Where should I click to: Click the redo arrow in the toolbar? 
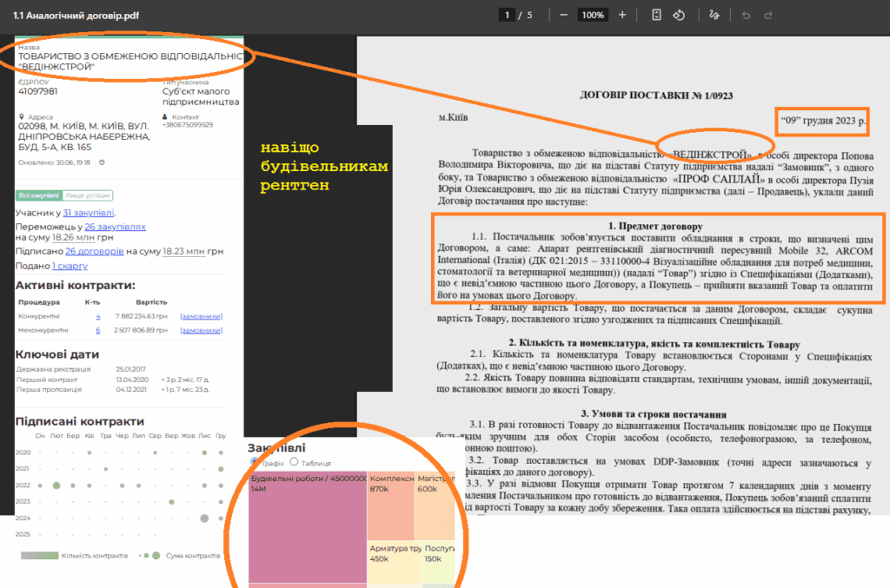point(769,16)
